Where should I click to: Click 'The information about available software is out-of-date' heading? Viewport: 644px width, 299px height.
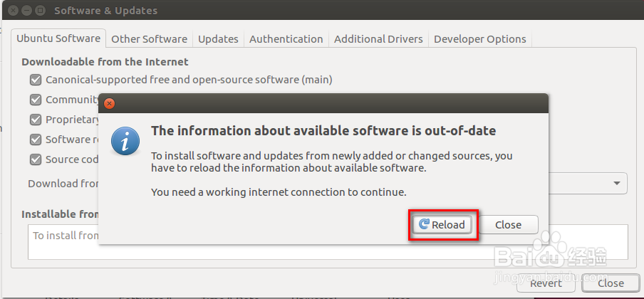pos(323,130)
